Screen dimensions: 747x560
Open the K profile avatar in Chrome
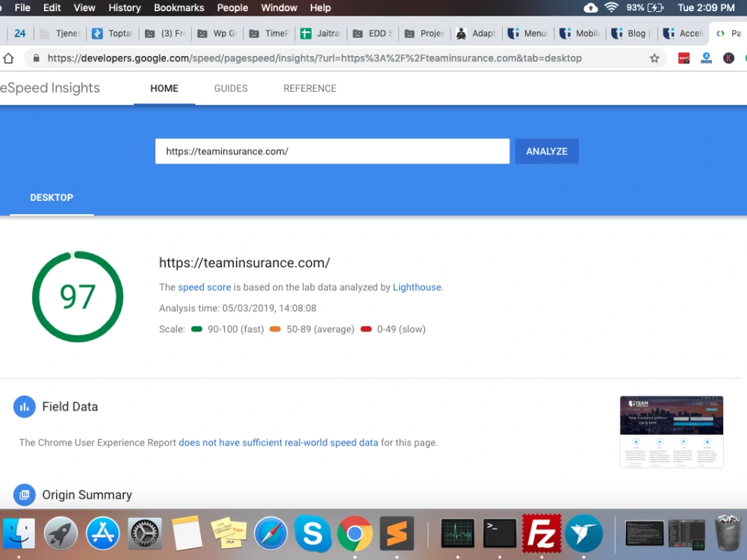728,58
